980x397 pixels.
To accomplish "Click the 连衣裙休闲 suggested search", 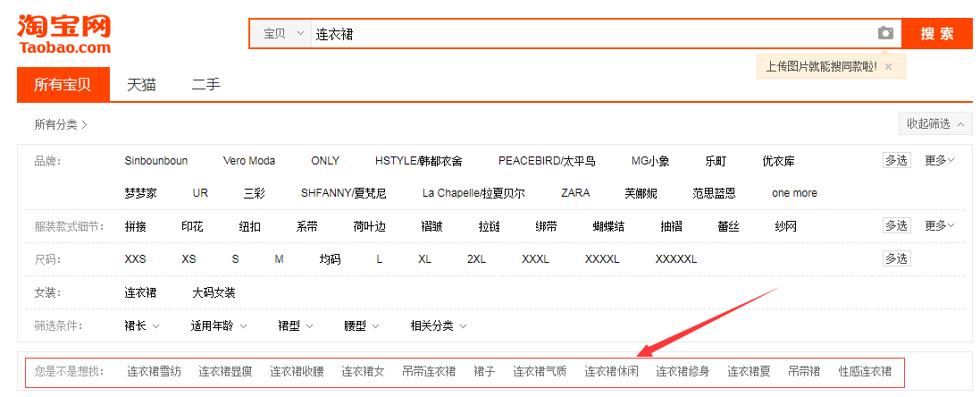I will (611, 371).
